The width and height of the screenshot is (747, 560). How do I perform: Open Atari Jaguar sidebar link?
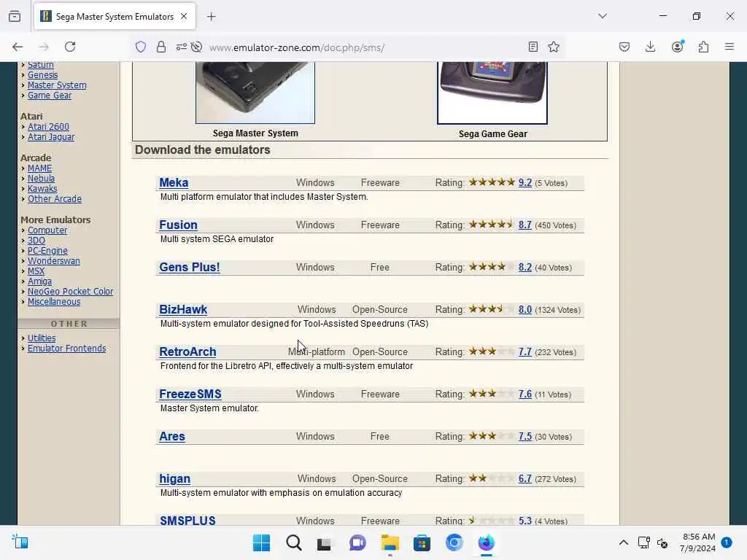[51, 137]
